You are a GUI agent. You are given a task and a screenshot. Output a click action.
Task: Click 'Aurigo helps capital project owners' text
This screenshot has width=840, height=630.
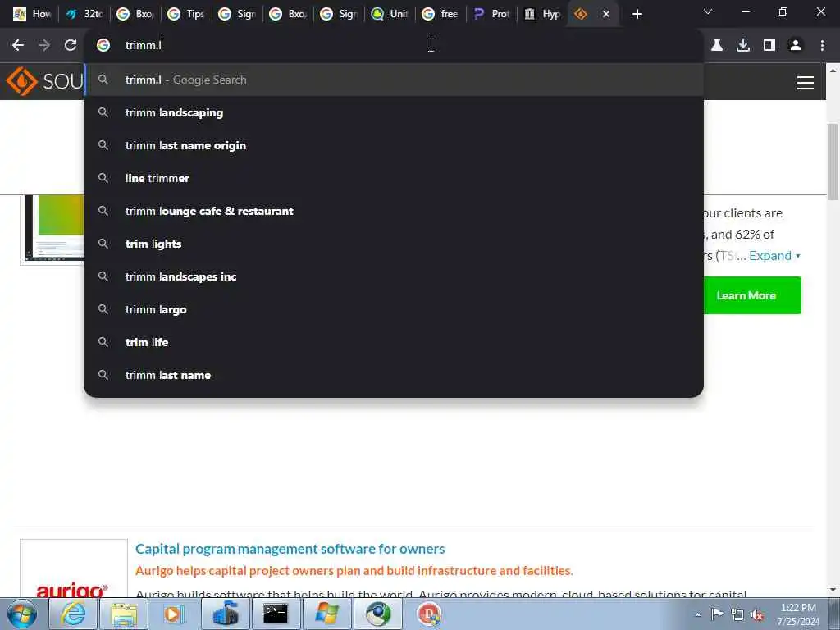click(x=354, y=571)
